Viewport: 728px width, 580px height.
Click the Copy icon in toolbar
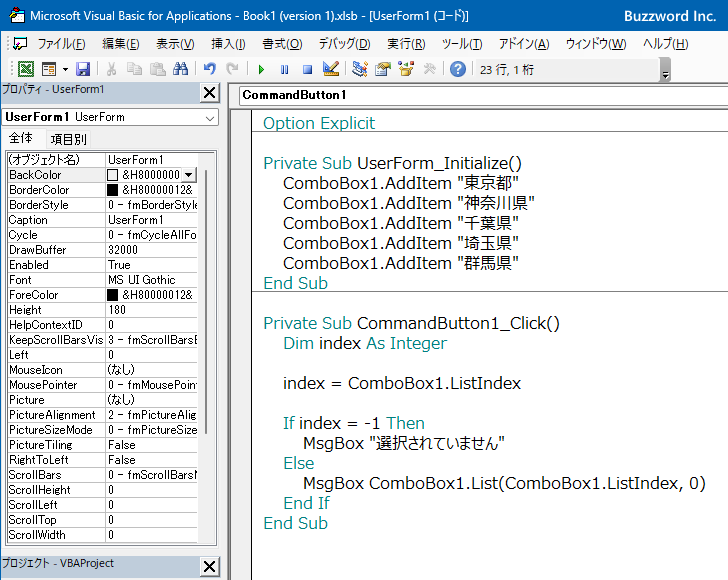click(135, 69)
